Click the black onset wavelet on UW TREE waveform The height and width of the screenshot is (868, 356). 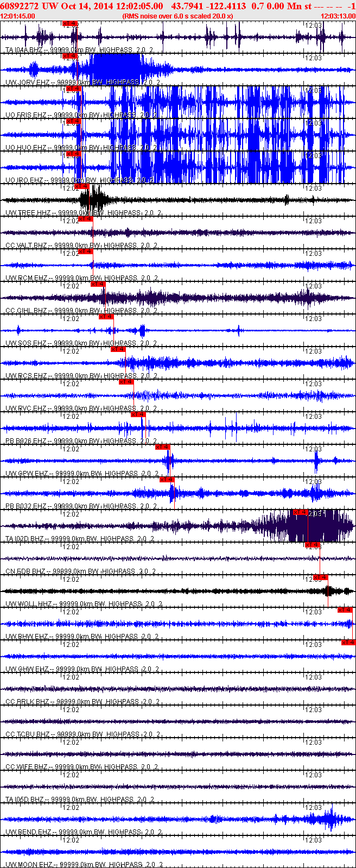point(94,199)
